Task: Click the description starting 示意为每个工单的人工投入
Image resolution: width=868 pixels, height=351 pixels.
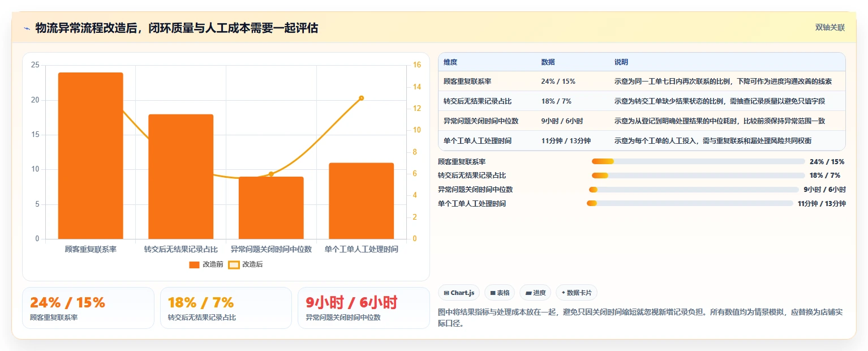Action: 713,141
